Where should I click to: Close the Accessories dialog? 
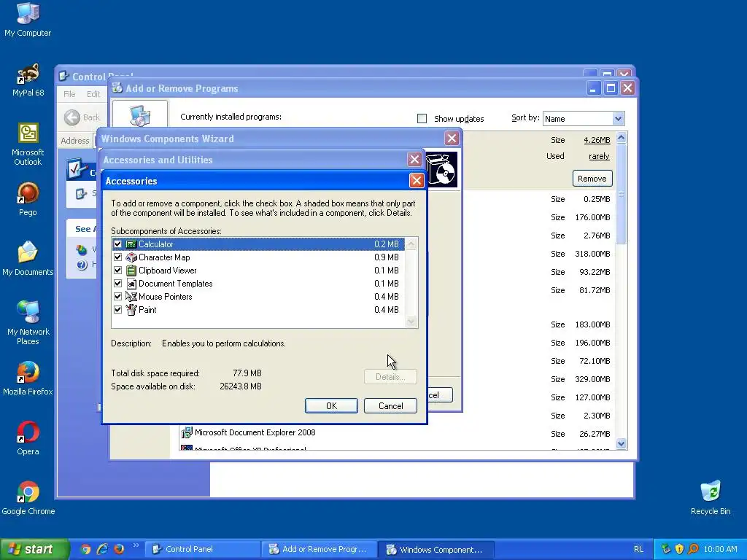pyautogui.click(x=417, y=181)
